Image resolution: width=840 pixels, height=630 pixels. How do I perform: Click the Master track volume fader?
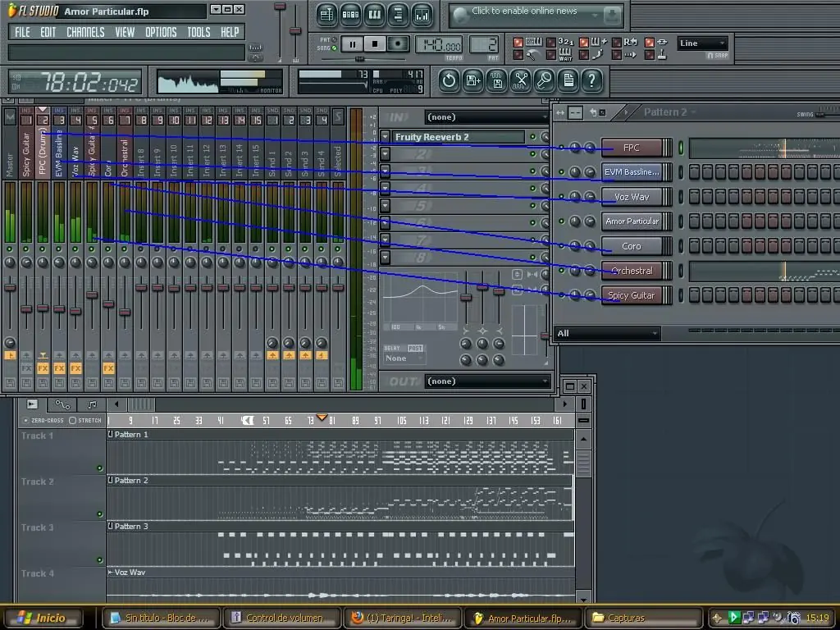point(10,288)
